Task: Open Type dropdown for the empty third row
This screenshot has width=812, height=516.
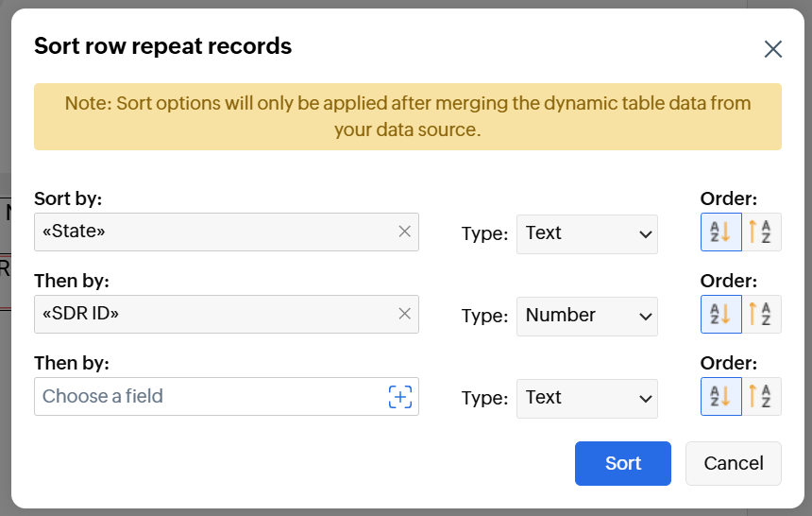Action: (x=586, y=398)
